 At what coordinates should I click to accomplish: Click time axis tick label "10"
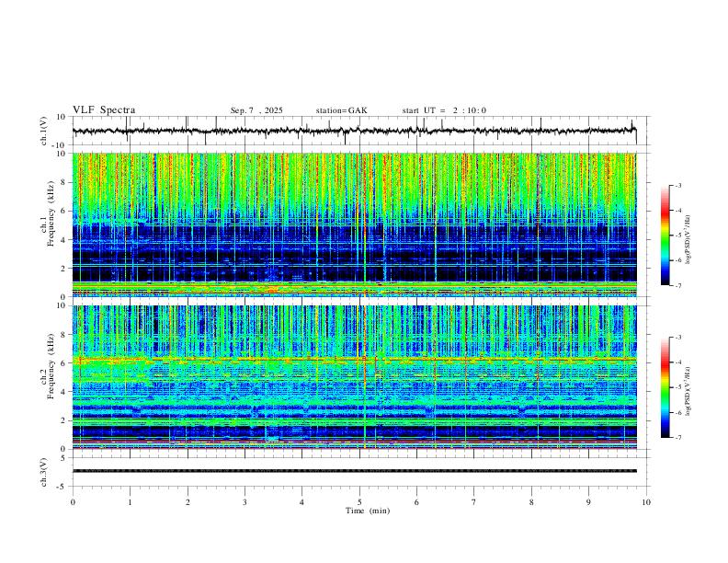tap(646, 502)
